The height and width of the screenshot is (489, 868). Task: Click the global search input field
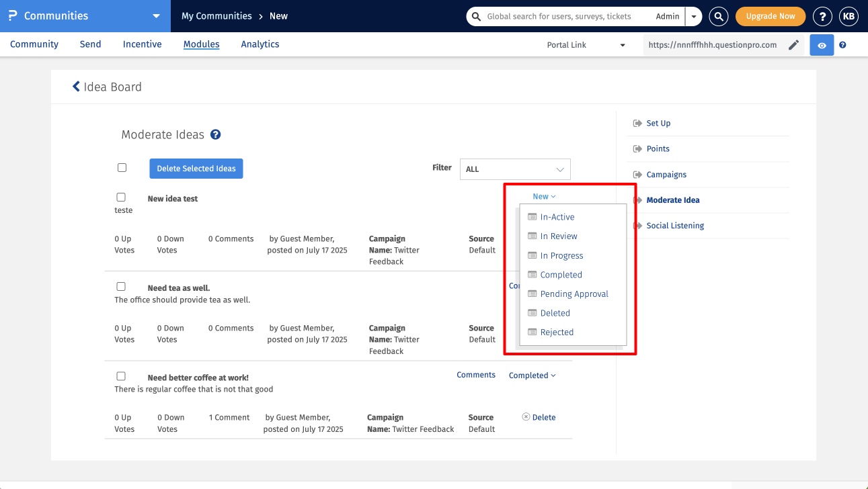(565, 16)
